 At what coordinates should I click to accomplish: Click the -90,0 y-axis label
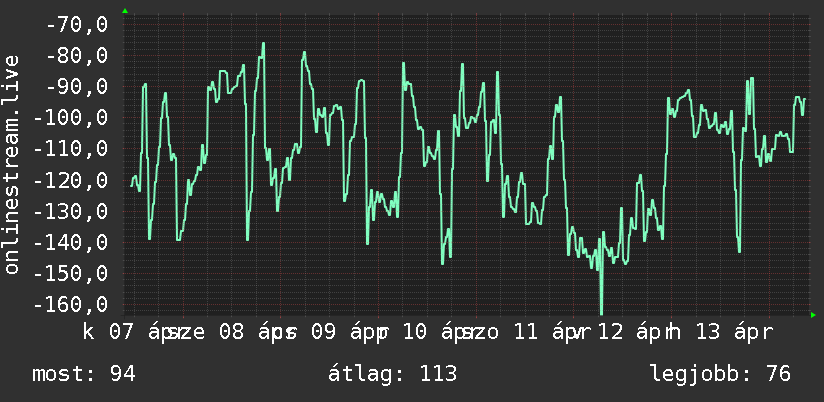click(x=77, y=86)
